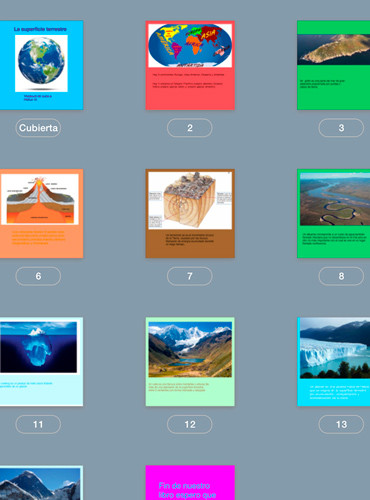Select the page 3 number label
Image resolution: width=370 pixels, height=500 pixels.
(x=341, y=128)
